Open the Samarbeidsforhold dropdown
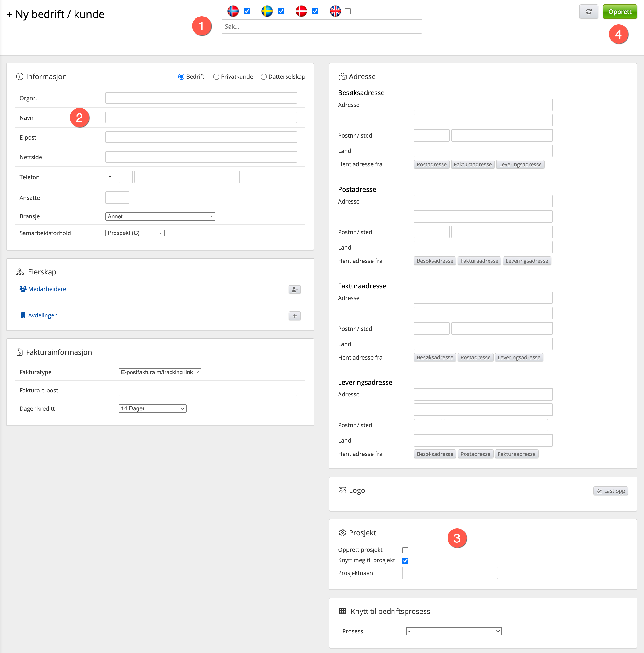This screenshot has width=644, height=653. pos(135,233)
